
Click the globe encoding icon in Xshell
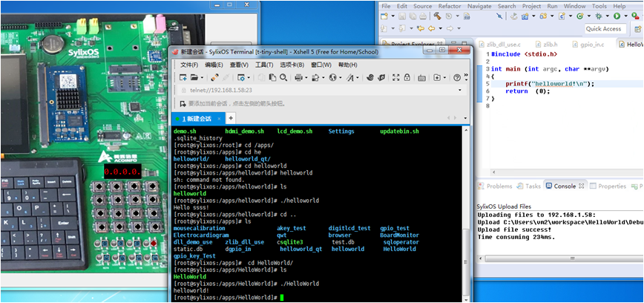coord(332,77)
